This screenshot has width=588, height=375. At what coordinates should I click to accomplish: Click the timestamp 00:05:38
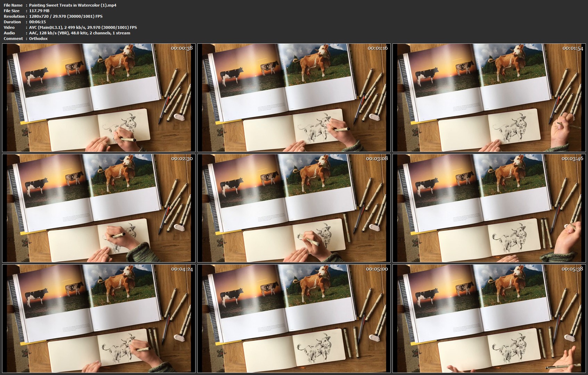pyautogui.click(x=572, y=269)
